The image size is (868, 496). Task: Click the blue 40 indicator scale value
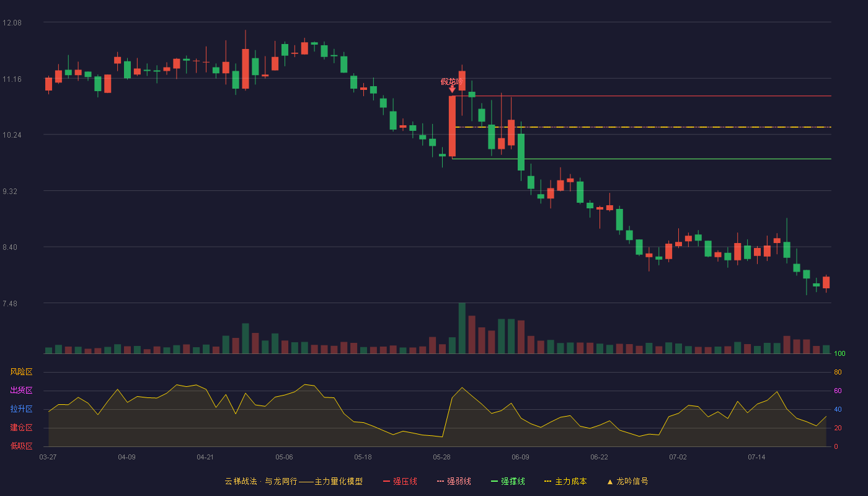pos(838,409)
